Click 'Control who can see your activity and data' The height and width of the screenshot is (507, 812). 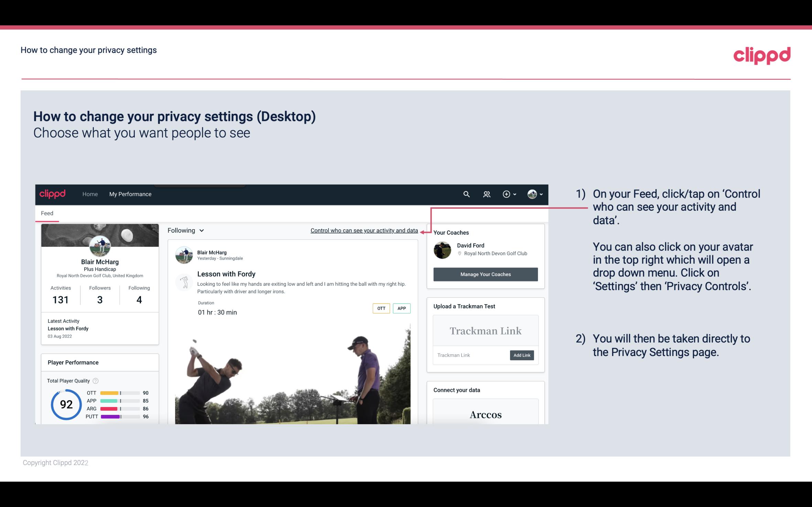click(x=364, y=230)
